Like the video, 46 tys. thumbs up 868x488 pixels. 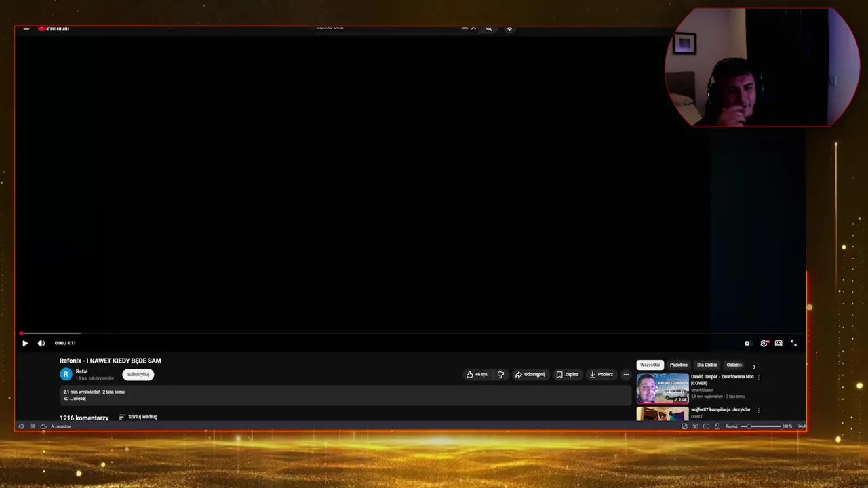pos(477,374)
